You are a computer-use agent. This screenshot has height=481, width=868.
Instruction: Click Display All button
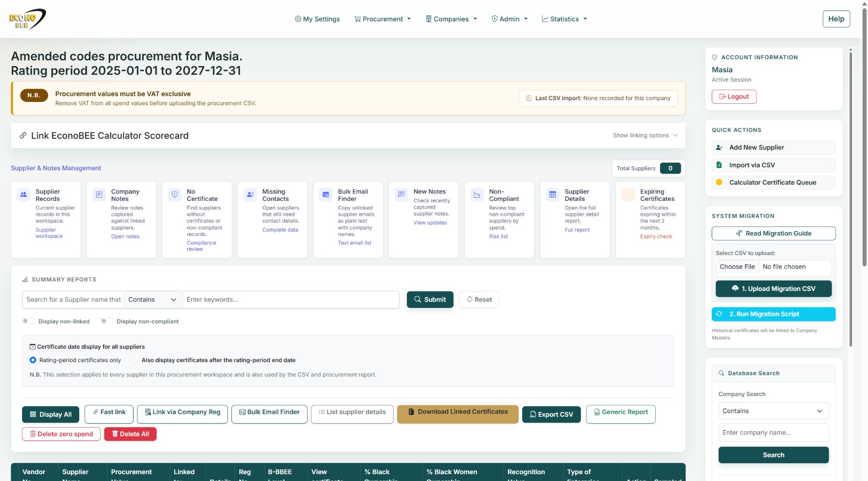coord(51,414)
